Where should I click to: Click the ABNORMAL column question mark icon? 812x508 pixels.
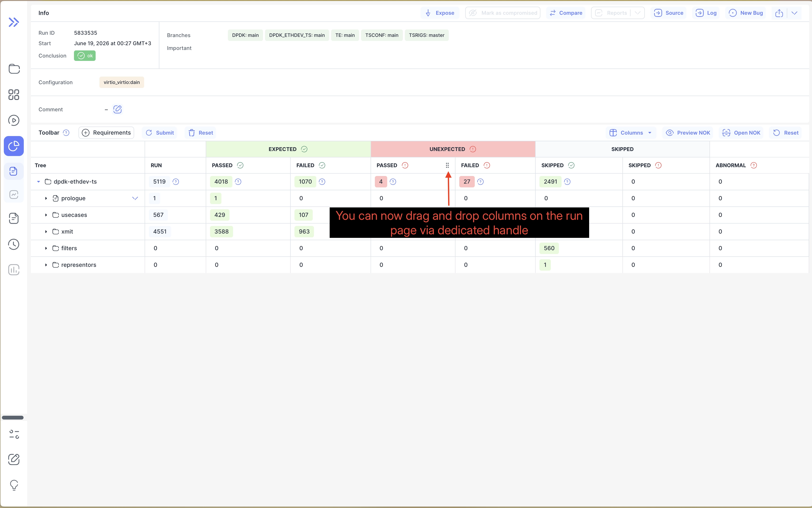coord(753,165)
